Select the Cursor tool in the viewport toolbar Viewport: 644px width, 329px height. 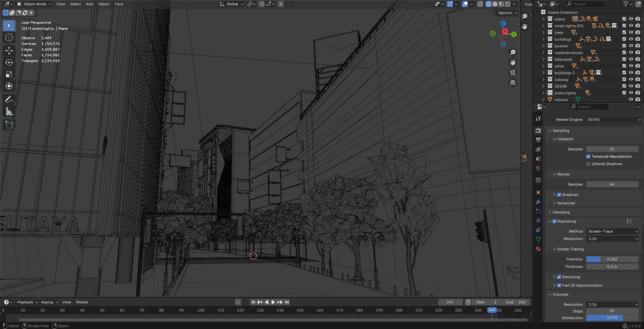9,37
